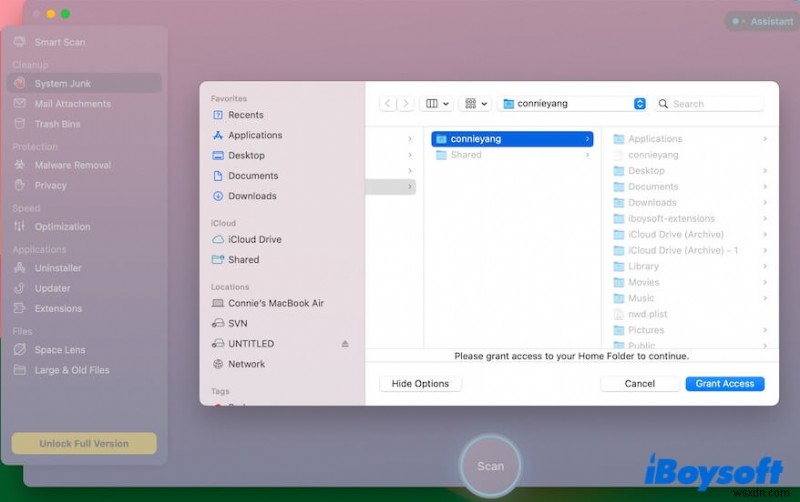800x502 pixels.
Task: Select the Shared folder in middle column
Action: (x=512, y=155)
